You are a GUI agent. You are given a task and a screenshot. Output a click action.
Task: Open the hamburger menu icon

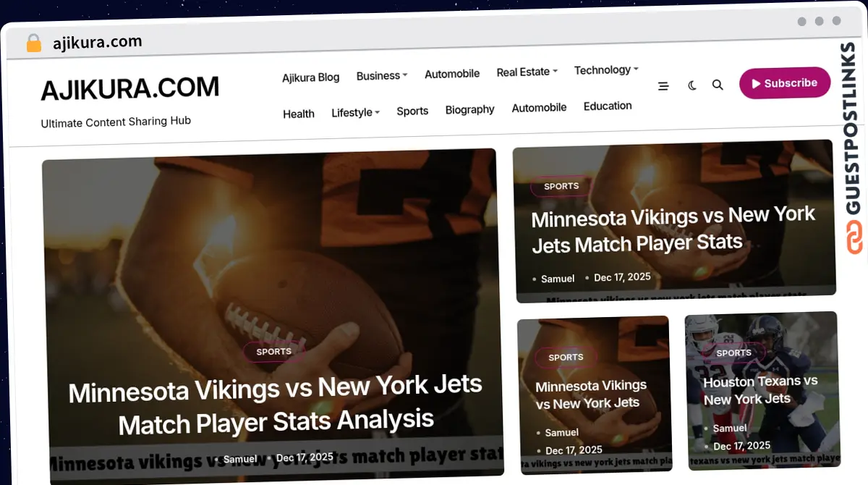pyautogui.click(x=663, y=86)
